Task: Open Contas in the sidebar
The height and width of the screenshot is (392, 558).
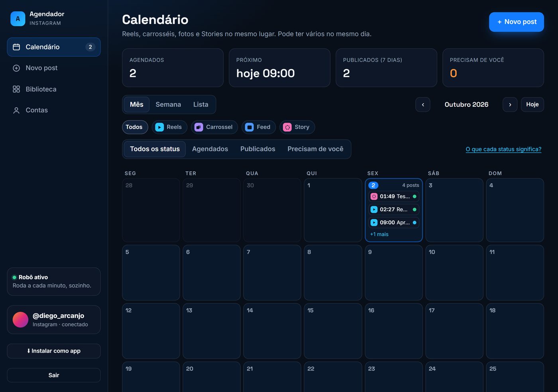Action: pyautogui.click(x=54, y=110)
